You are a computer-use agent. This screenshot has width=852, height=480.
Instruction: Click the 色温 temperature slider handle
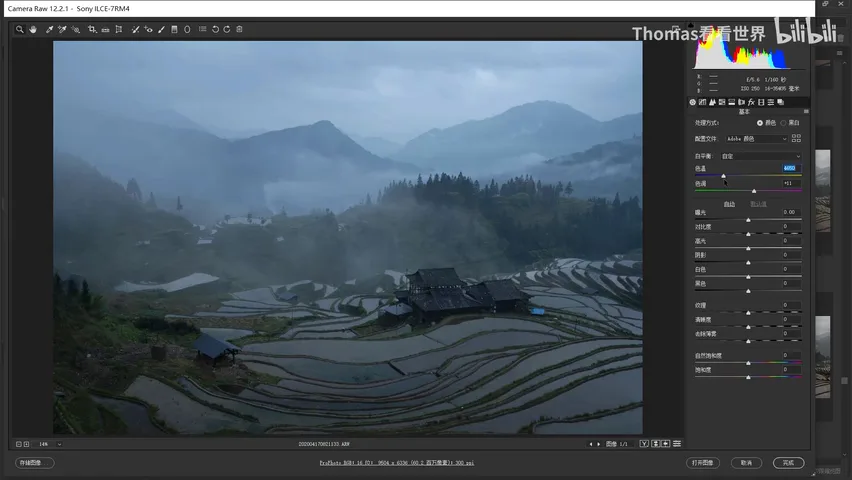point(723,176)
